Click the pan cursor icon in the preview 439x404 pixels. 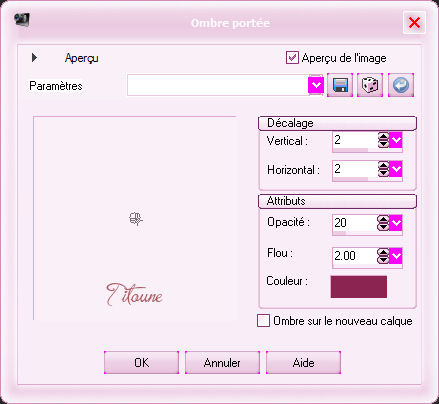136,219
